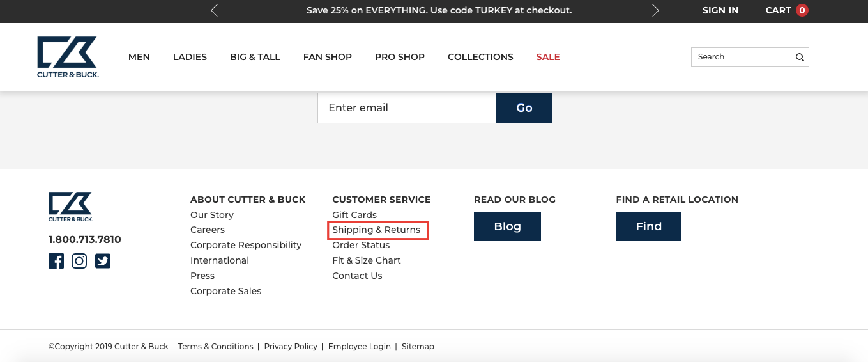
Task: Click the Blog button
Action: pyautogui.click(x=507, y=226)
